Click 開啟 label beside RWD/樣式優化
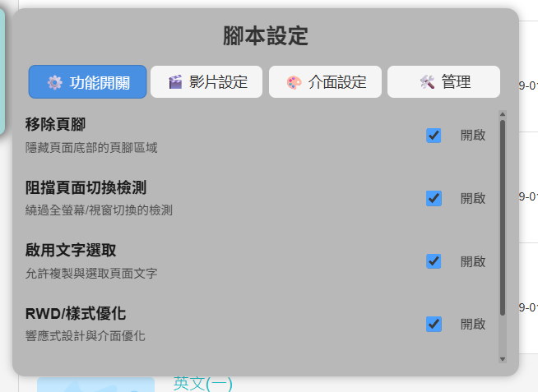Image resolution: width=538 pixels, height=392 pixels. pyautogui.click(x=472, y=324)
